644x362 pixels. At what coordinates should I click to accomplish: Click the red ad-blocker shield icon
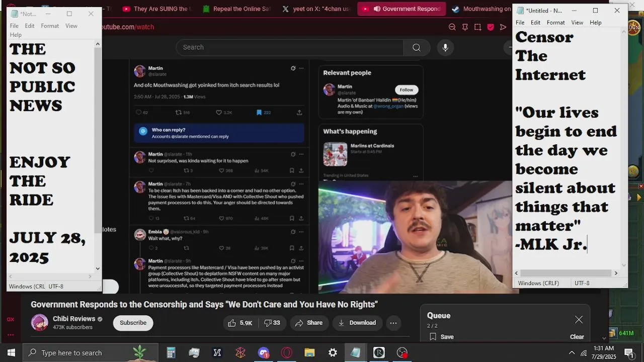tap(491, 27)
